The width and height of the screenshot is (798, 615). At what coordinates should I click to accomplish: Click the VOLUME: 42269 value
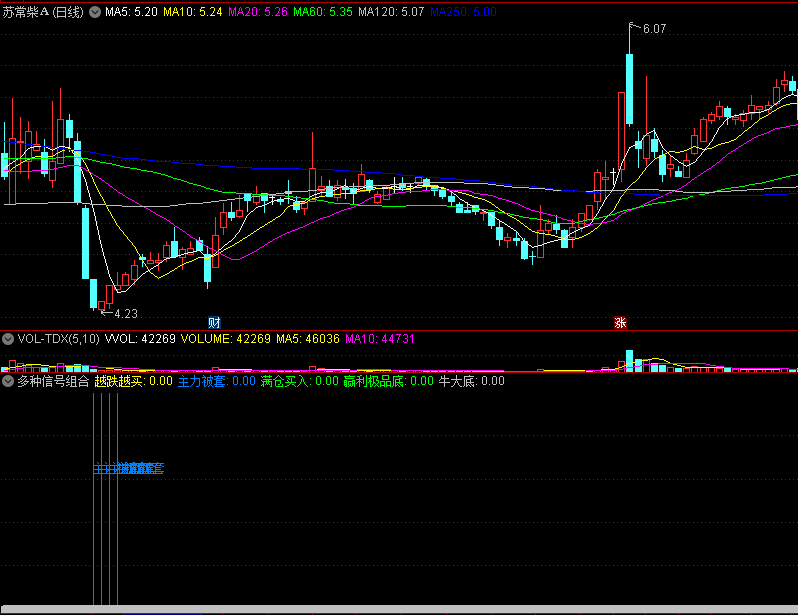click(225, 339)
